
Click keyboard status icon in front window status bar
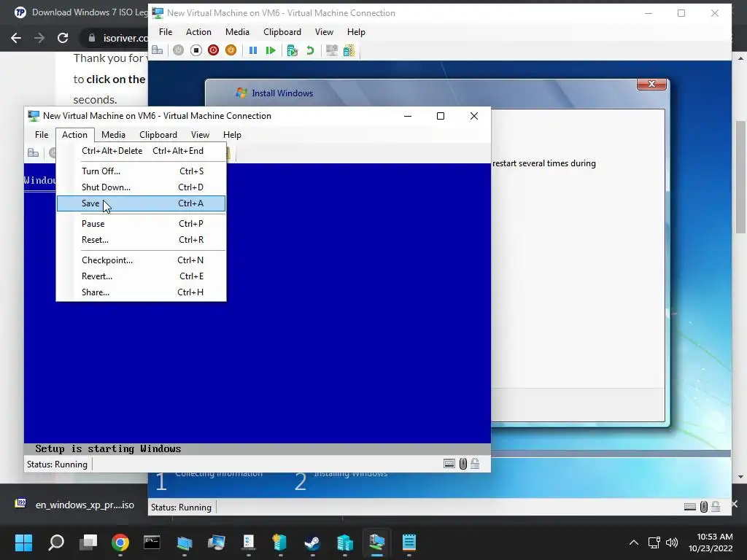coord(449,464)
